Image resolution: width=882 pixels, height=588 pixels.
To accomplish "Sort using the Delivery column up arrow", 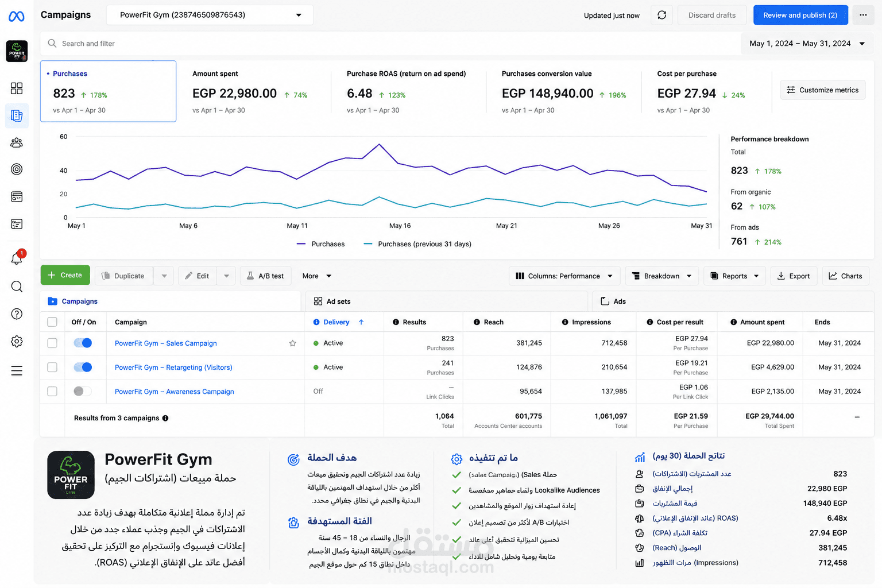I will tap(361, 322).
